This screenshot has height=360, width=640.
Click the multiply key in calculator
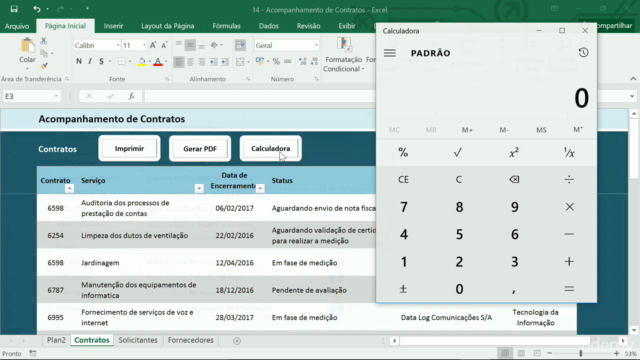pyautogui.click(x=569, y=207)
